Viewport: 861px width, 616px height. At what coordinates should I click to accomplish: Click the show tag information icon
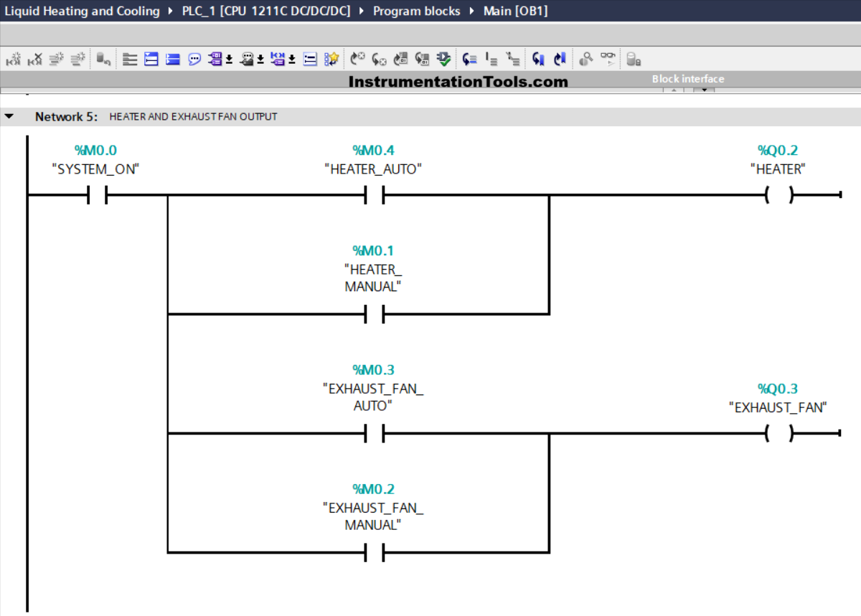coord(247,60)
